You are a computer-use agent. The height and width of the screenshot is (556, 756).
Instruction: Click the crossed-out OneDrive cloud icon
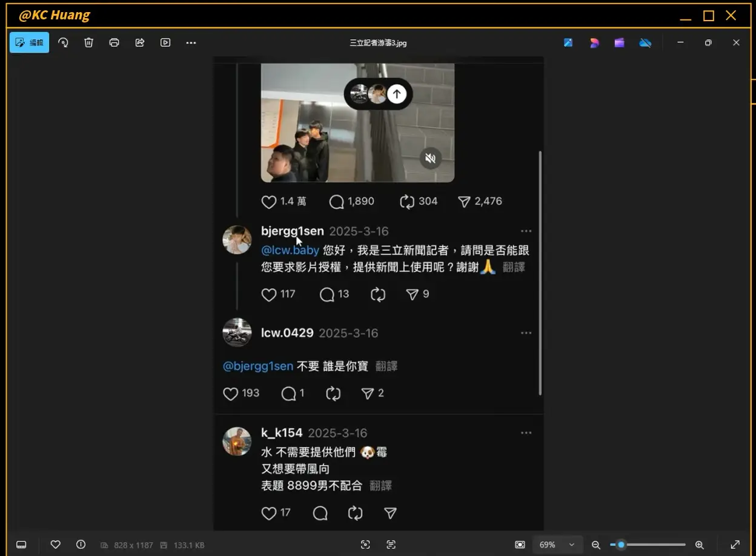point(645,42)
